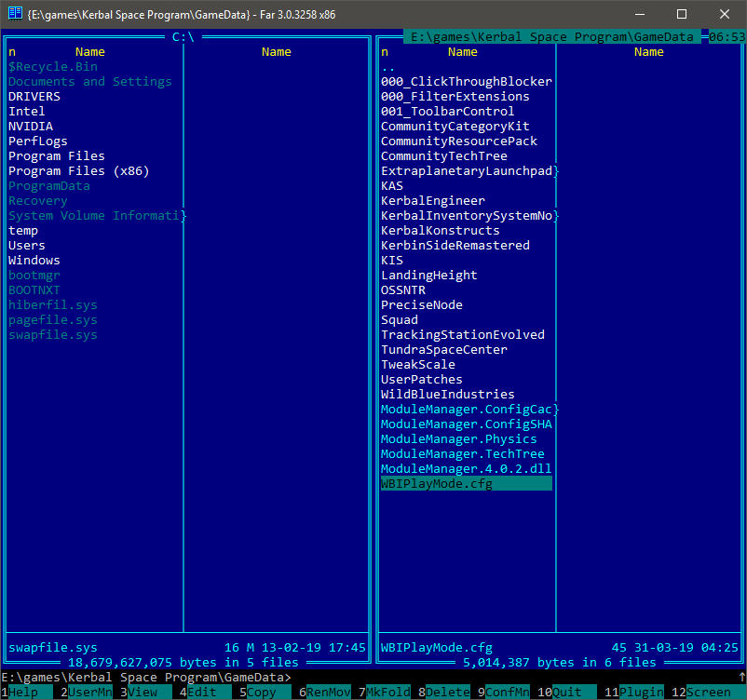The image size is (747, 700).
Task: Select the KIS folder
Action: coord(392,261)
